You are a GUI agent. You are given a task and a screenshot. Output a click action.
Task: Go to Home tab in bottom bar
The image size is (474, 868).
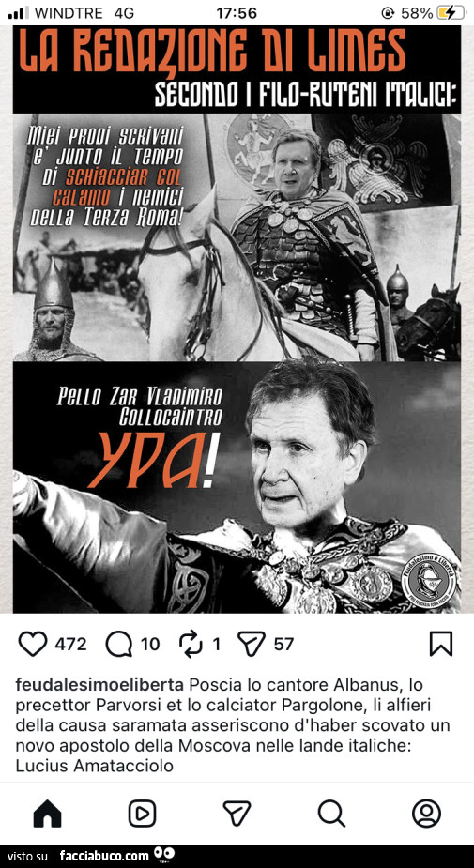48,814
